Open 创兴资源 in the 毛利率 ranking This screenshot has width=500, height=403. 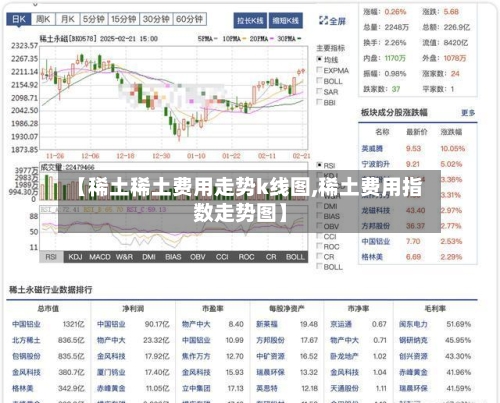click(x=413, y=356)
